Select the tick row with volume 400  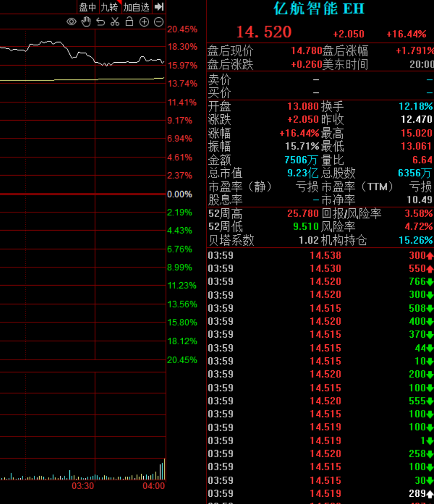click(x=321, y=322)
